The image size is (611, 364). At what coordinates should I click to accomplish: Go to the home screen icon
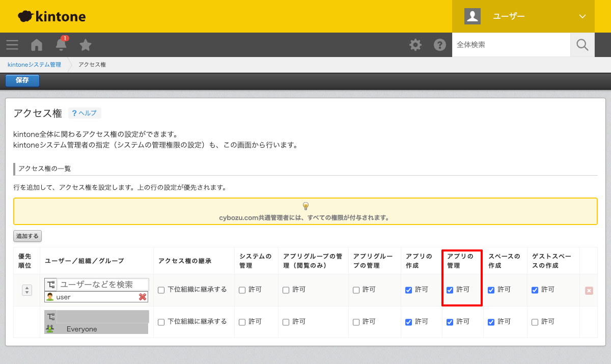click(36, 45)
